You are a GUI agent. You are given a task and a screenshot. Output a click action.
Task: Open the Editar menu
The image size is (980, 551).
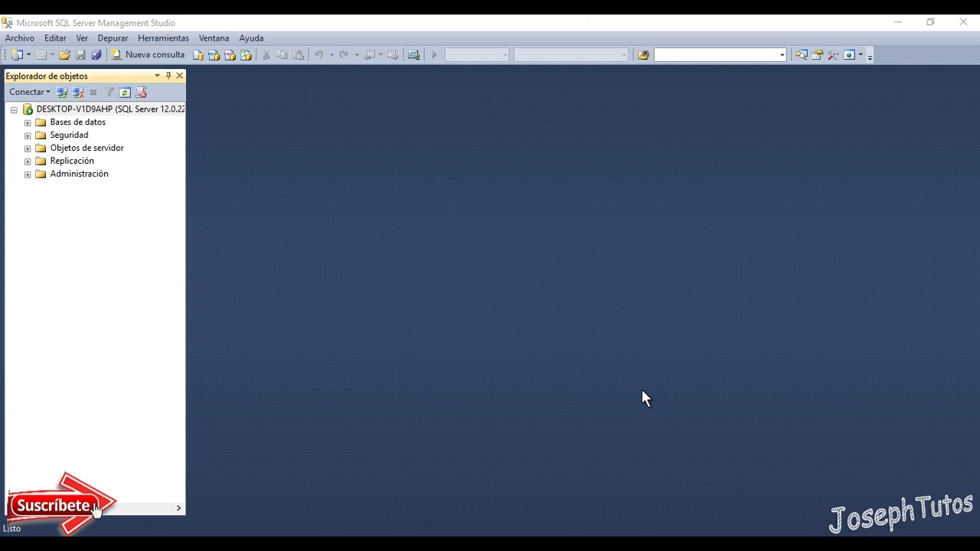click(55, 38)
